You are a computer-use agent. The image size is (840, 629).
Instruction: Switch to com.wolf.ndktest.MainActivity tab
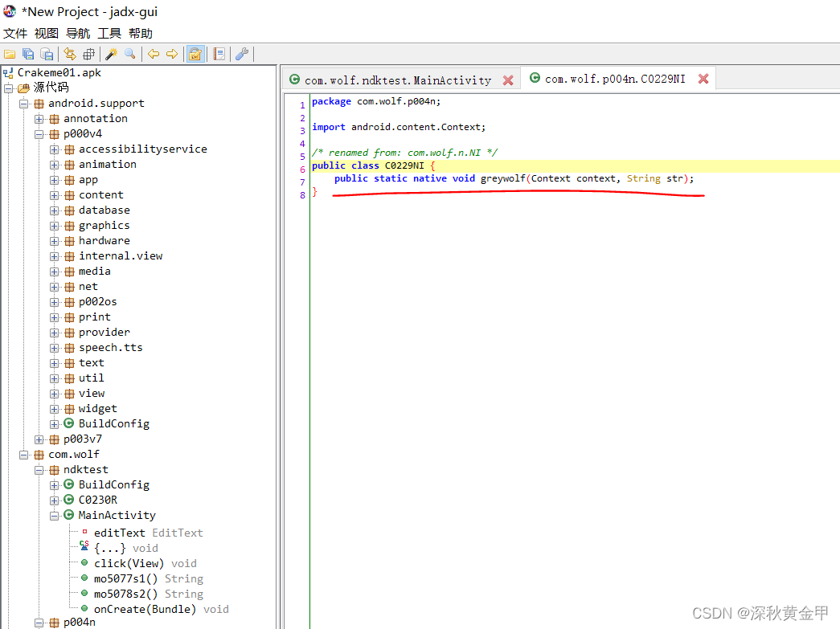click(398, 80)
